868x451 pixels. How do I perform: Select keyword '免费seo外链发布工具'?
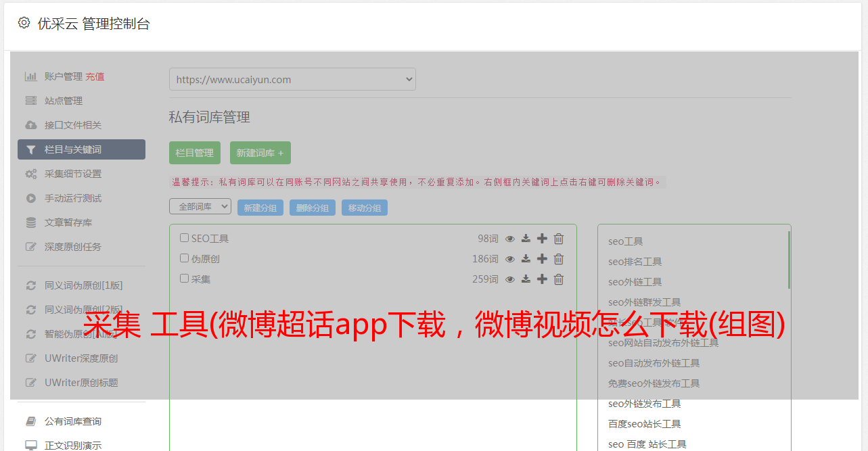tap(654, 383)
